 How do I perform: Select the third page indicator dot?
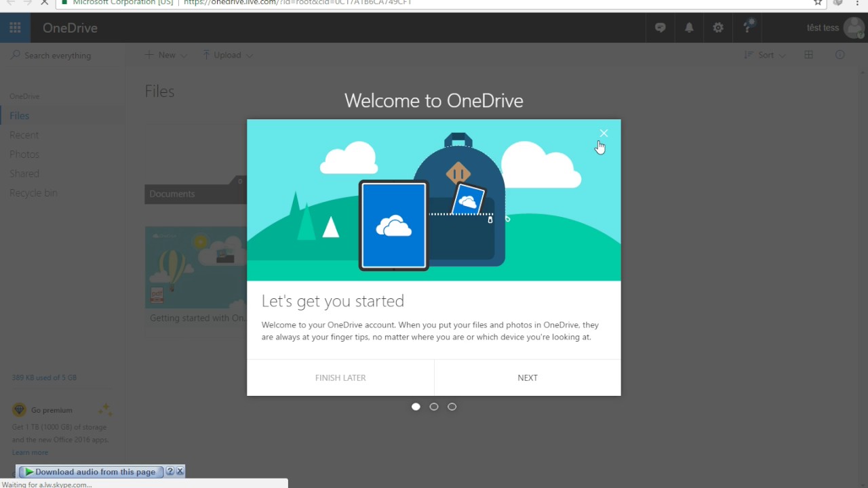452,407
